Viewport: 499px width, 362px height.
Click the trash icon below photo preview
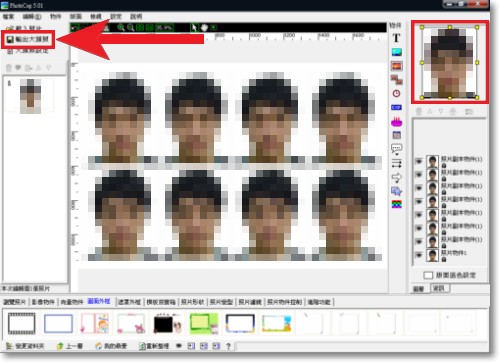[419, 111]
